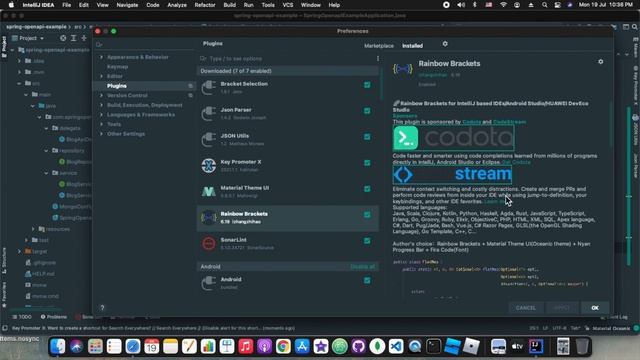
Task: Open the Refactor menu
Action: click(204, 5)
